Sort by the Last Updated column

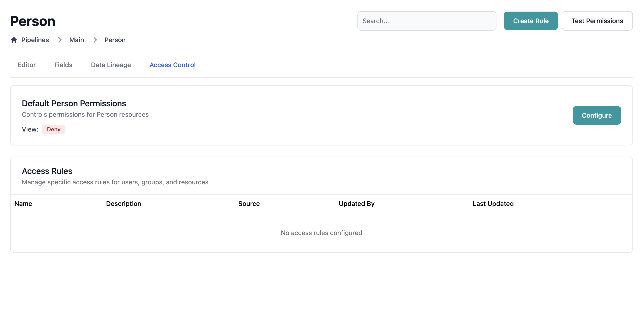pos(493,204)
